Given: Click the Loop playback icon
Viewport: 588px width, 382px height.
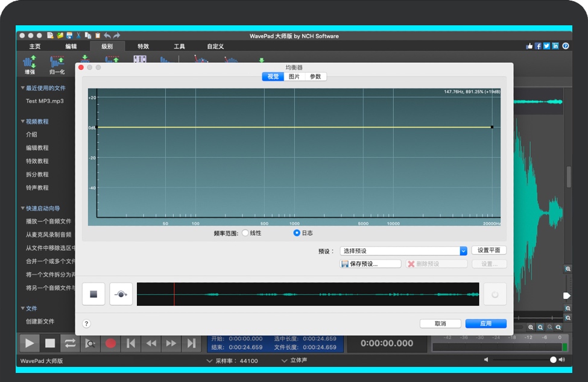Looking at the screenshot, I should pos(70,343).
